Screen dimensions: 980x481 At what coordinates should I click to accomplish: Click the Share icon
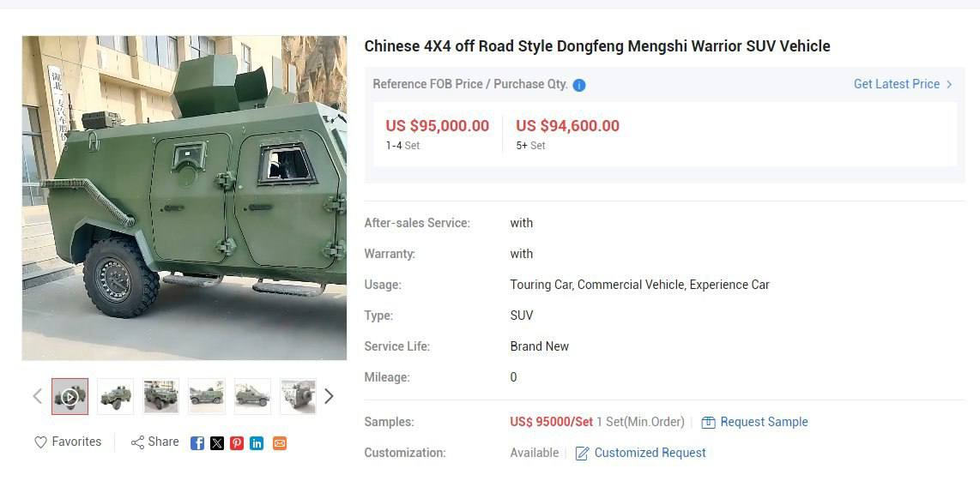coord(137,442)
